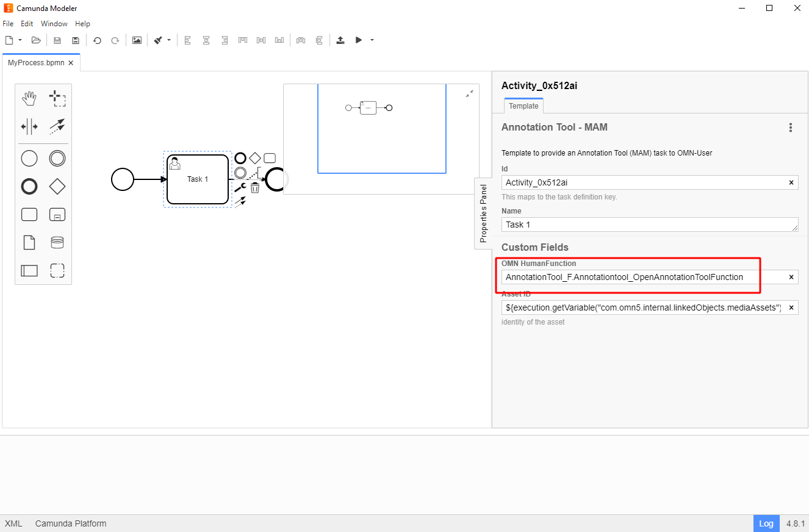Collapse the minimap with the arrows icon
Image resolution: width=809 pixels, height=532 pixels.
pyautogui.click(x=469, y=93)
